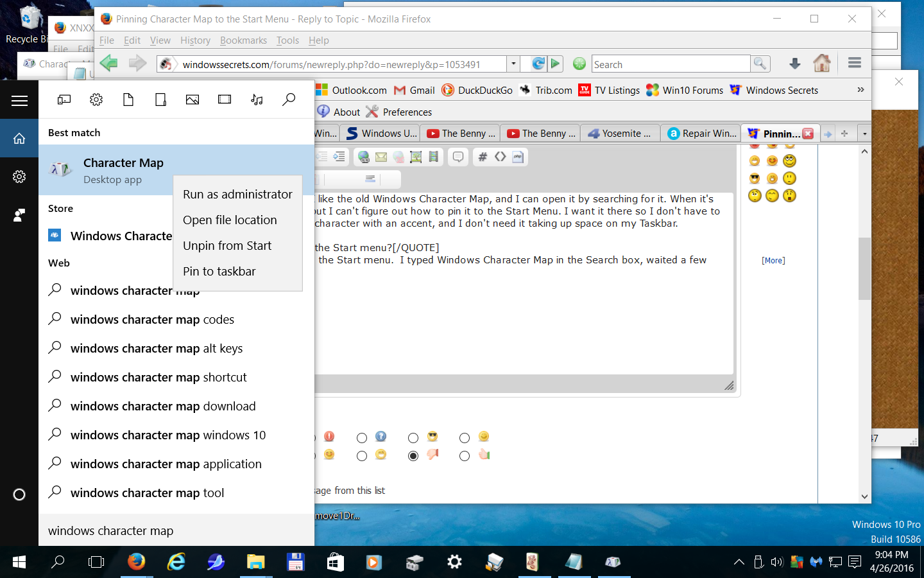The width and height of the screenshot is (924, 578).
Task: Open the list all tabs dropdown
Action: 864,134
